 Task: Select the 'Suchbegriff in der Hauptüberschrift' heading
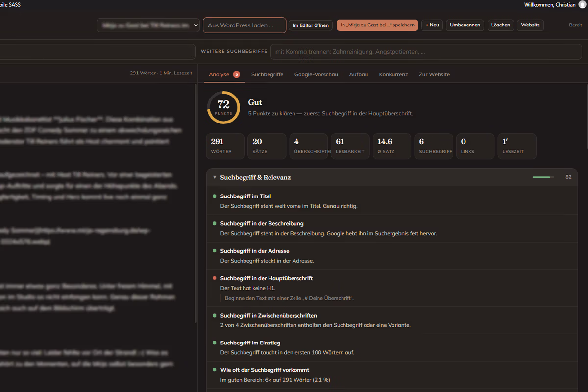coord(267,278)
